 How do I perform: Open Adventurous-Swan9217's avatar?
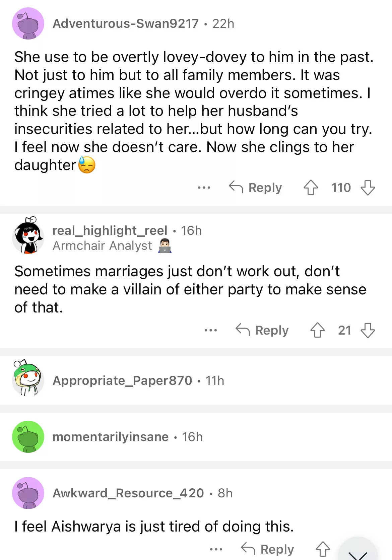tap(28, 23)
